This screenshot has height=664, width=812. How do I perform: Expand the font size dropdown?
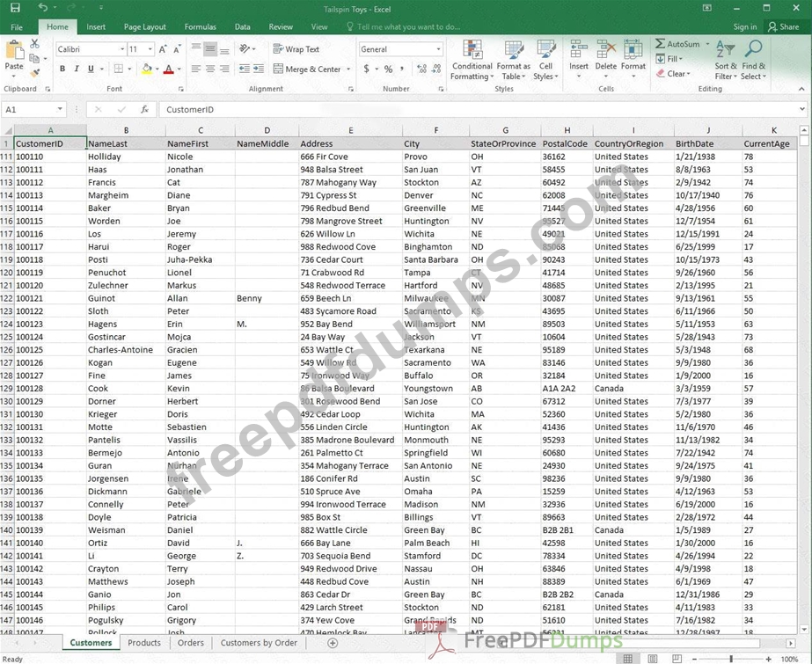[150, 49]
